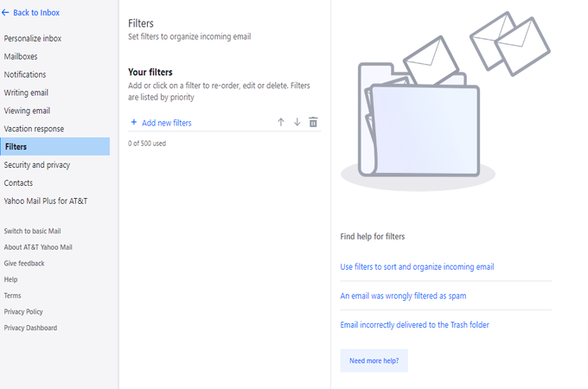Open 'Email incorrectly delivered to Trash' link
The width and height of the screenshot is (588, 389).
pyautogui.click(x=414, y=324)
